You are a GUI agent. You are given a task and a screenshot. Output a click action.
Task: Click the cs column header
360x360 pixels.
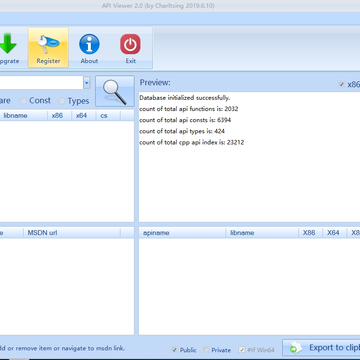point(108,116)
